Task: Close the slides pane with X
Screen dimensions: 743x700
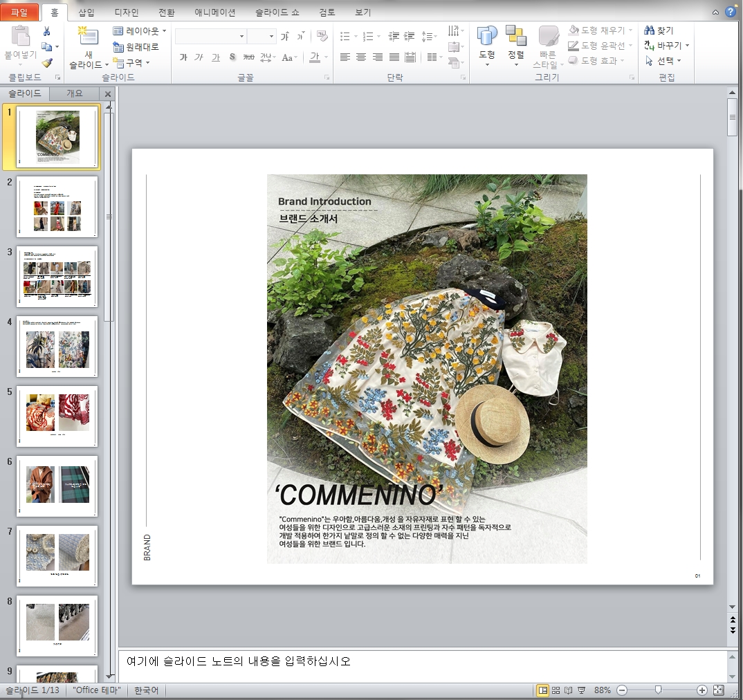Action: [x=107, y=94]
